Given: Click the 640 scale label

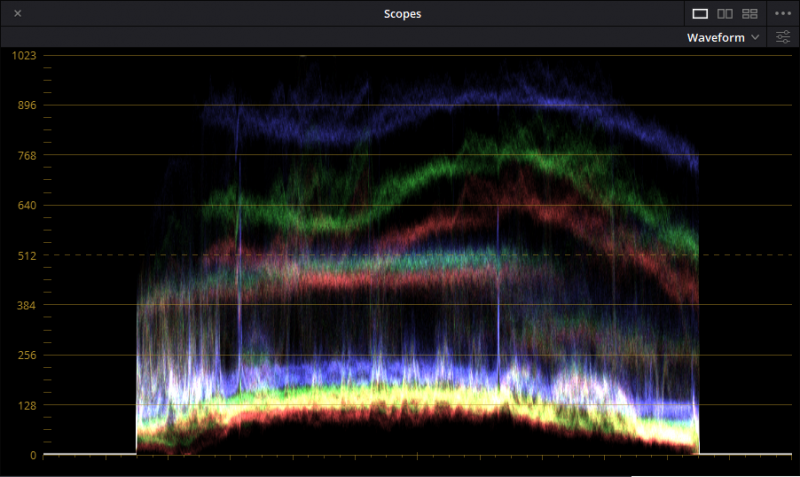Looking at the screenshot, I should pyautogui.click(x=27, y=206).
